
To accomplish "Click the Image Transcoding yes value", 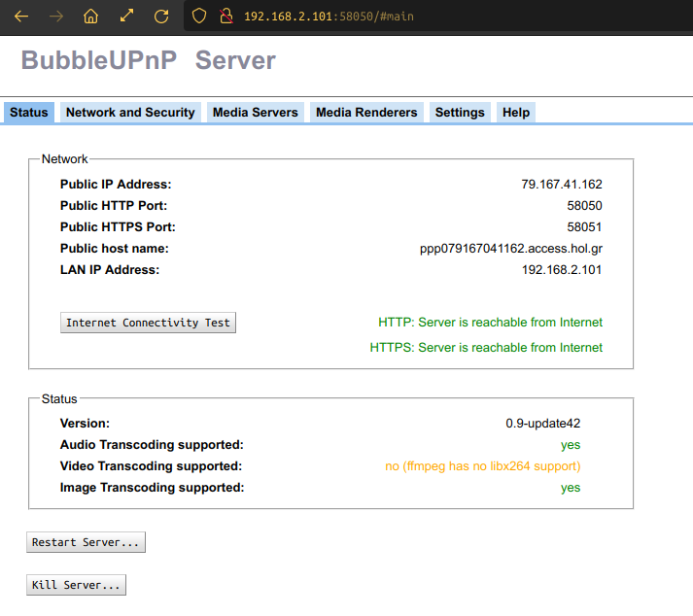I will pyautogui.click(x=571, y=488).
